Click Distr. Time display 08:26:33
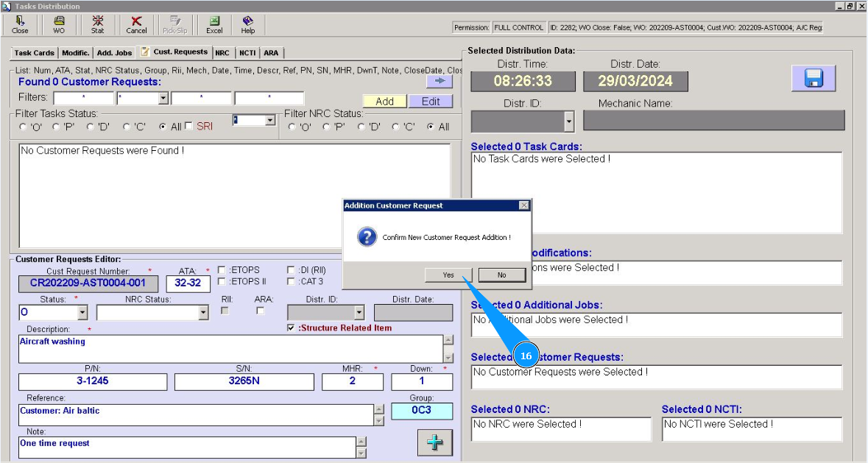The height and width of the screenshot is (463, 868). [x=523, y=81]
